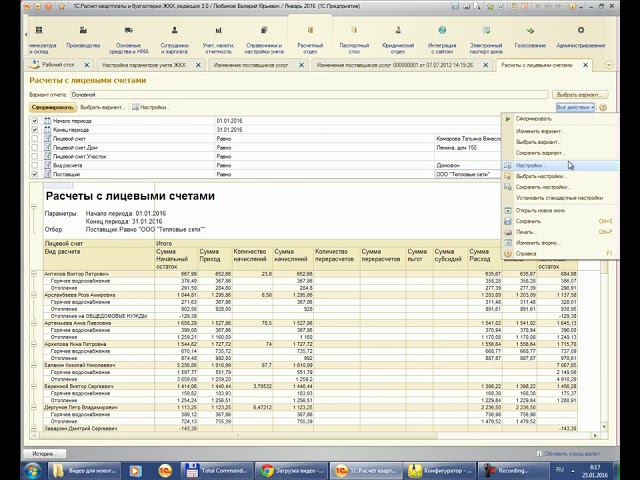640x480 pixels.
Task: Open Интеграция с сайтом section
Action: [x=442, y=40]
